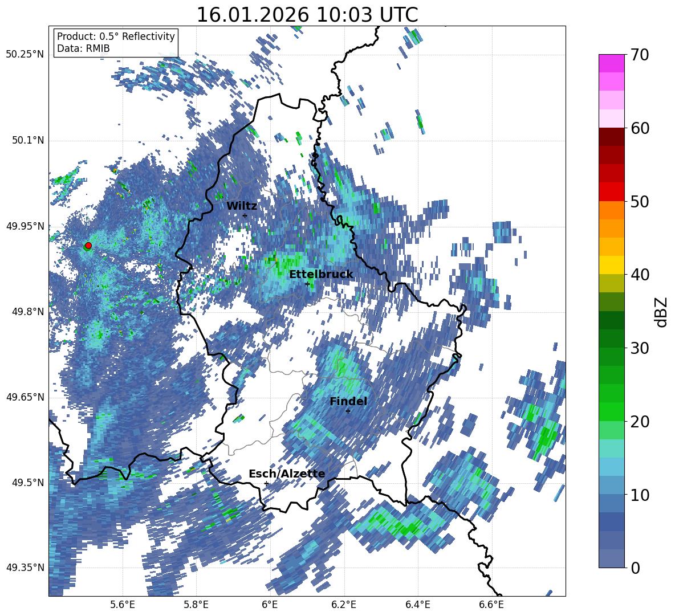675x616 pixels.
Task: Click the colorbar 50 tick label
Action: pyautogui.click(x=640, y=201)
